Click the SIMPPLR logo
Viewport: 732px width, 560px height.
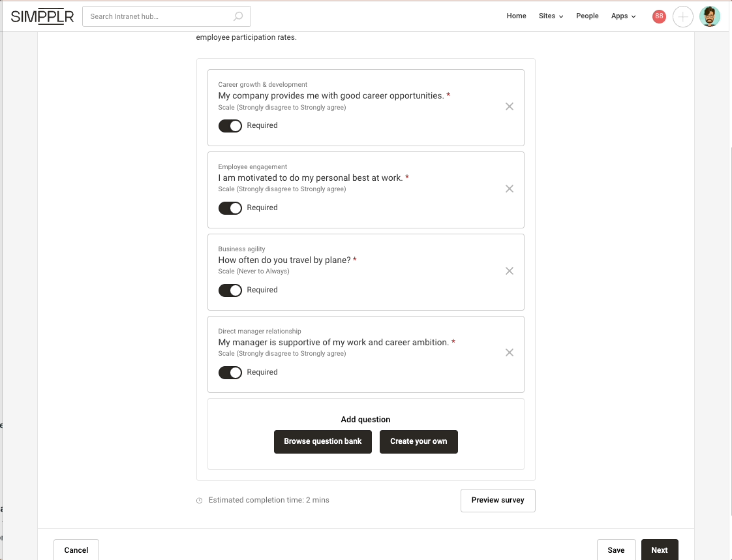[x=42, y=16]
